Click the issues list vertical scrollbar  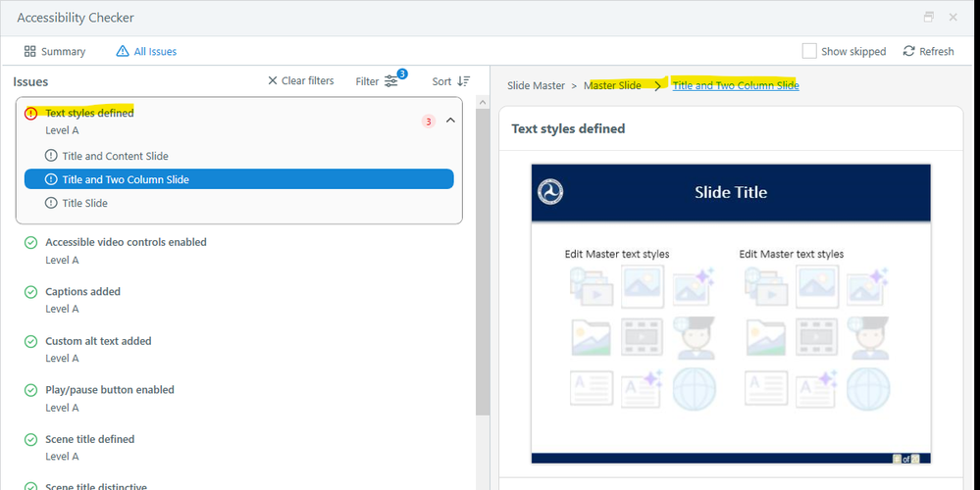pyautogui.click(x=483, y=263)
